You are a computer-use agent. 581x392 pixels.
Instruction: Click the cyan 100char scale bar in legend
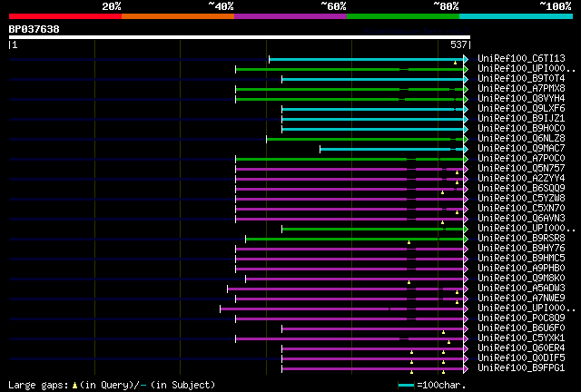pyautogui.click(x=406, y=386)
